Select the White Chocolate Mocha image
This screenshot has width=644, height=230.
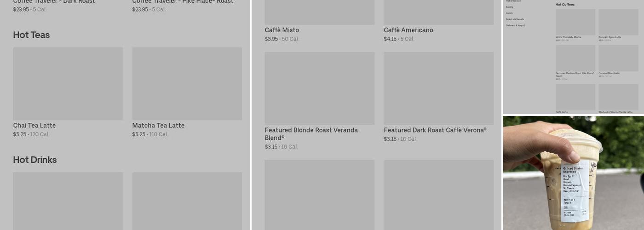(575, 22)
